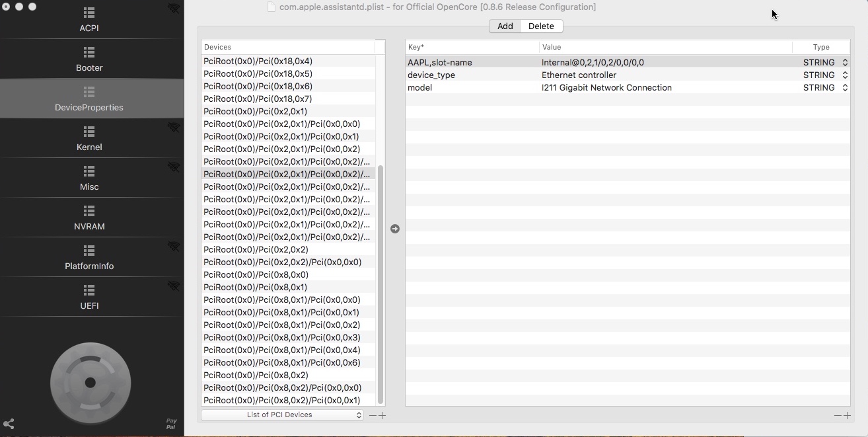Select device PciRoot(0x0)/Pci(0x8,0x1)/Pci(0x0,0x2)
The width and height of the screenshot is (868, 437).
[x=288, y=325]
